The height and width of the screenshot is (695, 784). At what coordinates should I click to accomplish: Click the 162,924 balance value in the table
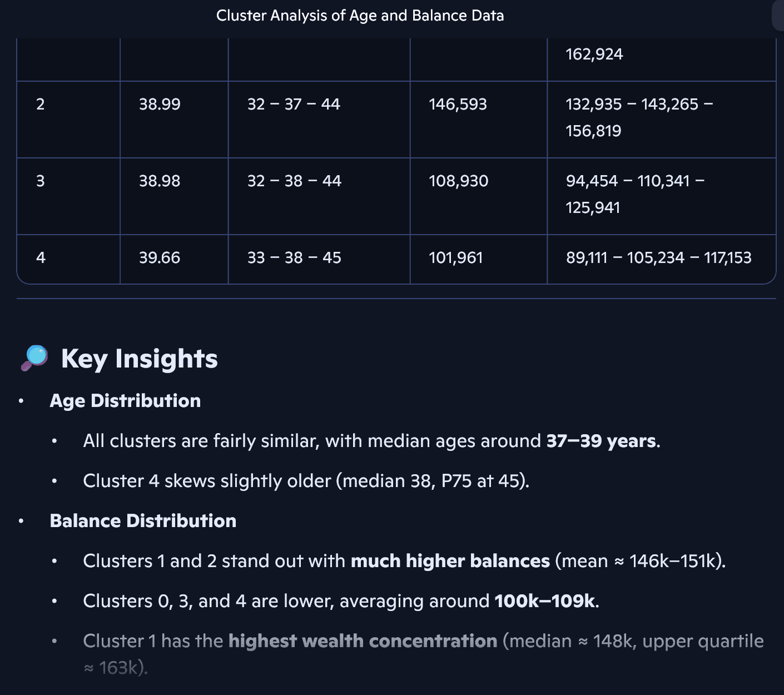pyautogui.click(x=594, y=54)
